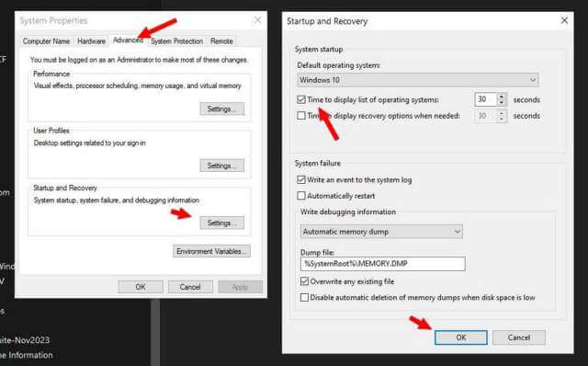Screen dimensions: 588x366
Task: Open Startup and Recovery Settings button
Action: (221, 223)
